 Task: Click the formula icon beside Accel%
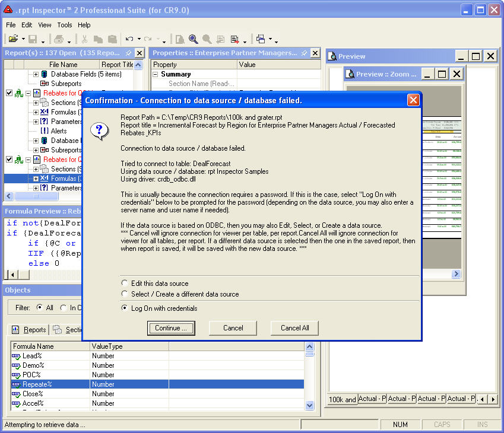16,403
